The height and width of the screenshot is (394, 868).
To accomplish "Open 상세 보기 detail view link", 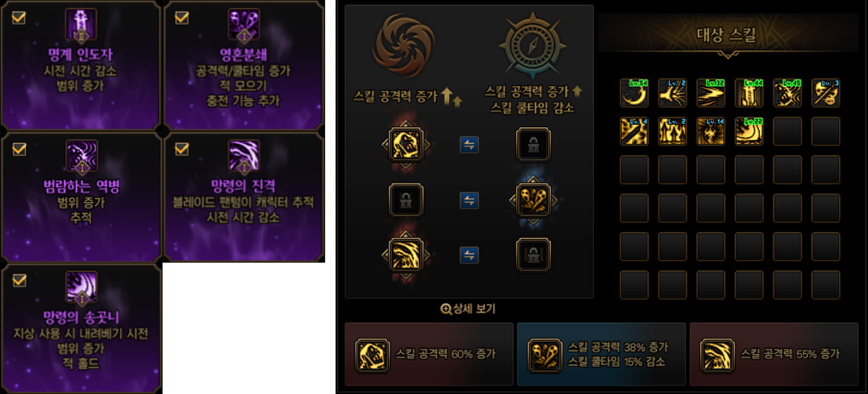I will (x=468, y=309).
